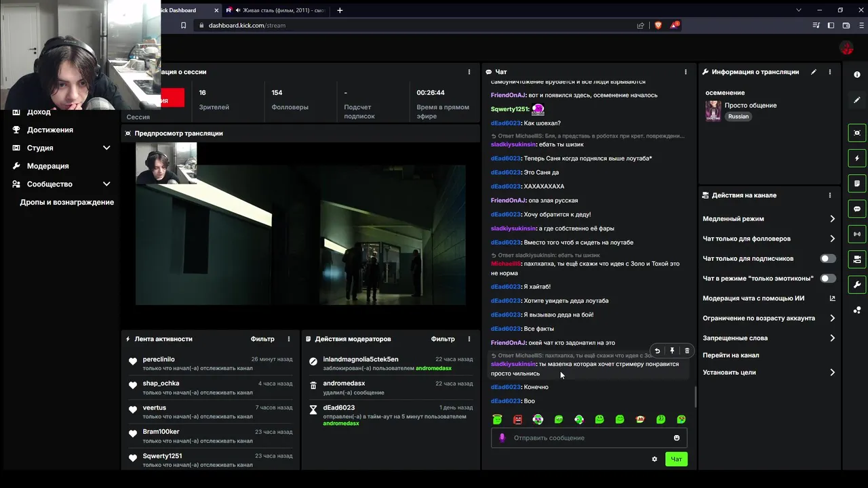Click username pereclinilo in activity feed
The image size is (868, 488).
tap(159, 359)
